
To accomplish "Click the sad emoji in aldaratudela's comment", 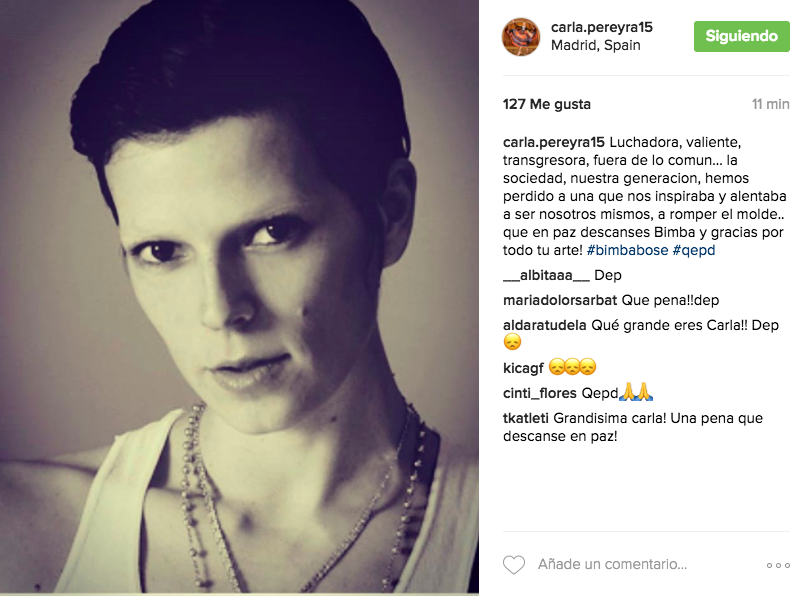I will [512, 342].
